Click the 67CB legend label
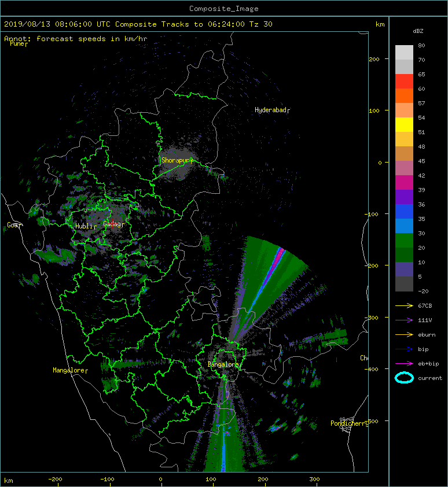Image resolution: width=448 pixels, height=487 pixels. [425, 306]
